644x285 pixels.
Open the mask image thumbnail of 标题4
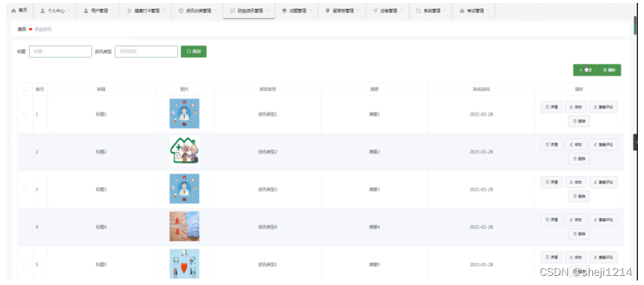[185, 226]
